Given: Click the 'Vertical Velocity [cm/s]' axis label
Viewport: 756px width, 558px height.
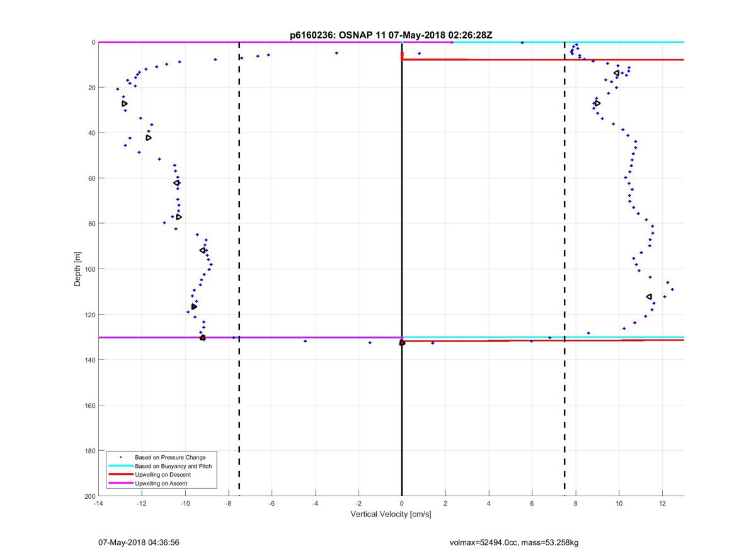Looking at the screenshot, I should 391,514.
